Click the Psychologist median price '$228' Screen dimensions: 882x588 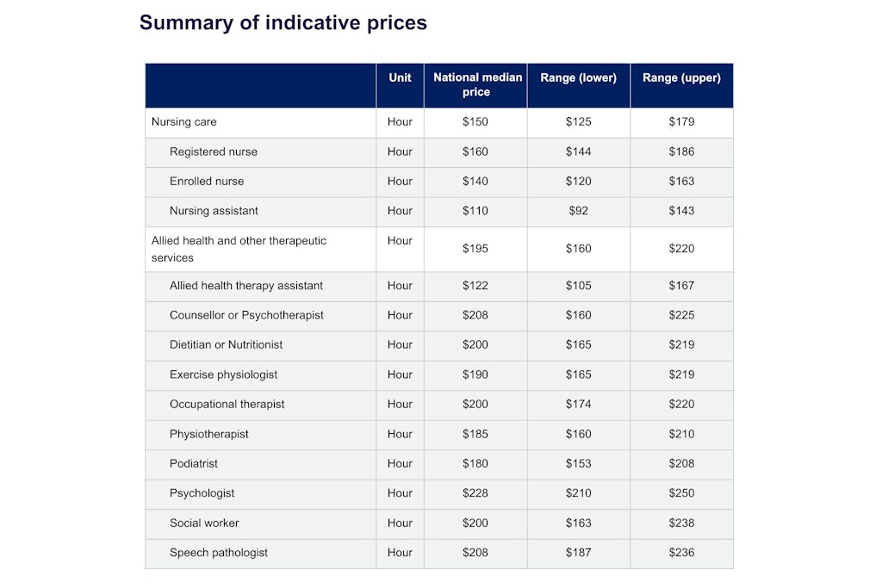pyautogui.click(x=475, y=493)
